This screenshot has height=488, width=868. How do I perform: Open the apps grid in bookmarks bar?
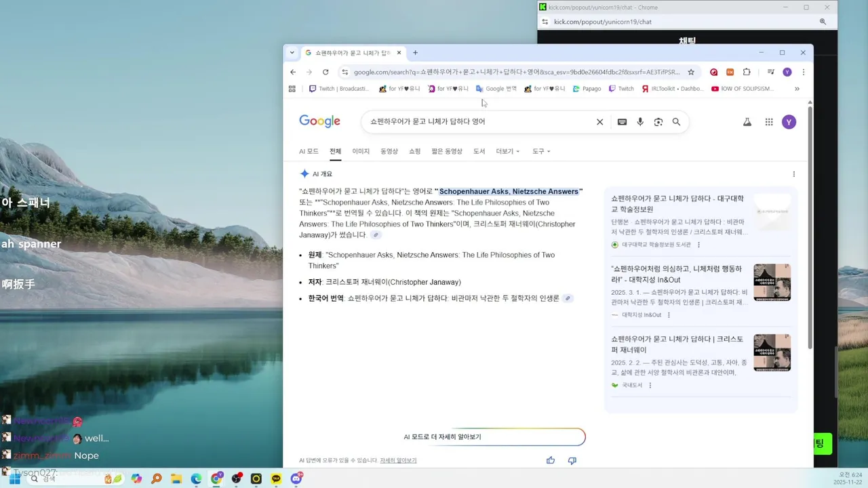coord(292,89)
